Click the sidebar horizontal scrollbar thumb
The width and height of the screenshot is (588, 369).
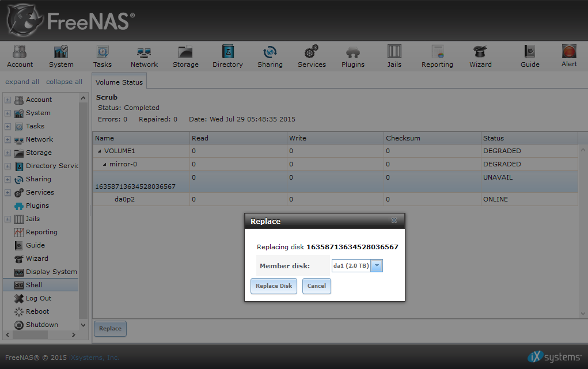(x=30, y=335)
